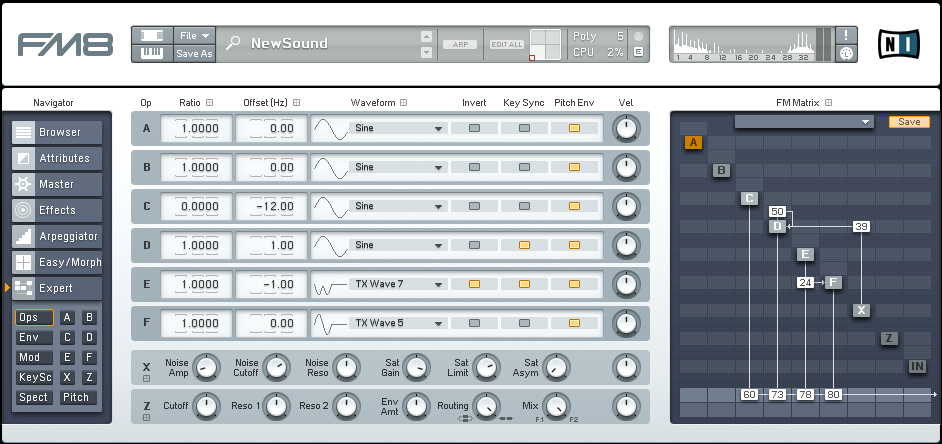This screenshot has height=444, width=942.
Task: Switch to the Mod tab
Action: click(34, 357)
